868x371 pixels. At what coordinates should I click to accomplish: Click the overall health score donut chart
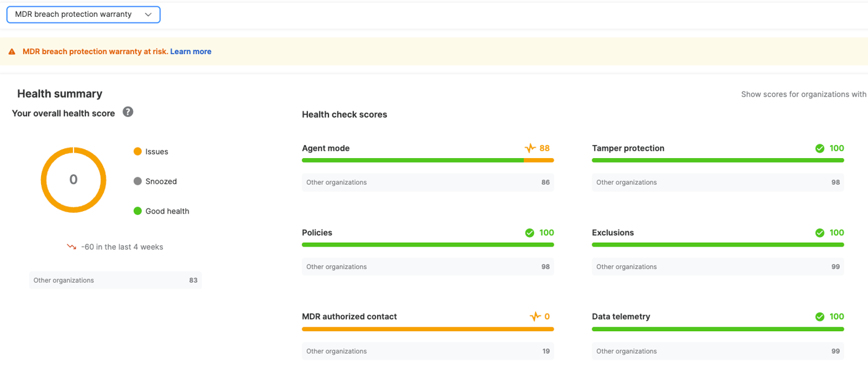pyautogui.click(x=73, y=179)
